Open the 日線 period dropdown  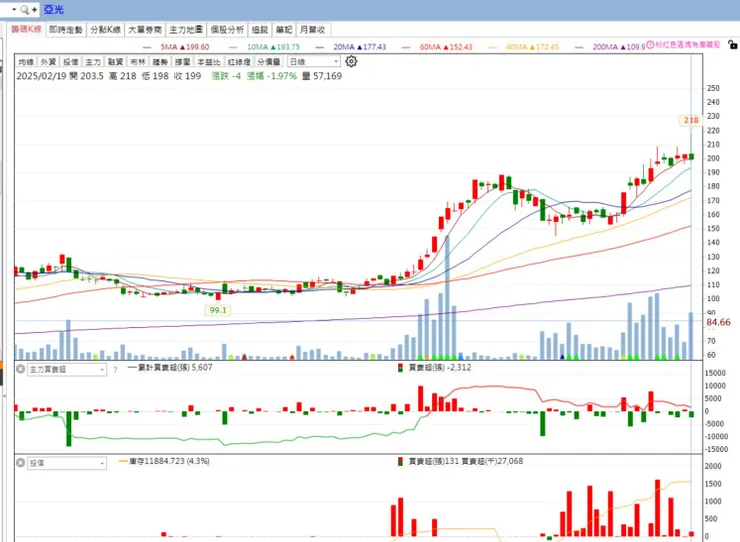[313, 61]
